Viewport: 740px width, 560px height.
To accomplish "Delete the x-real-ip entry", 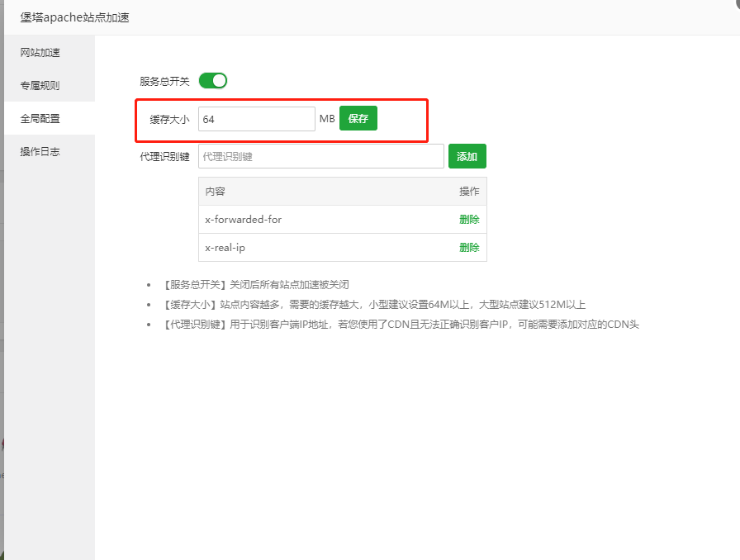I will [470, 248].
